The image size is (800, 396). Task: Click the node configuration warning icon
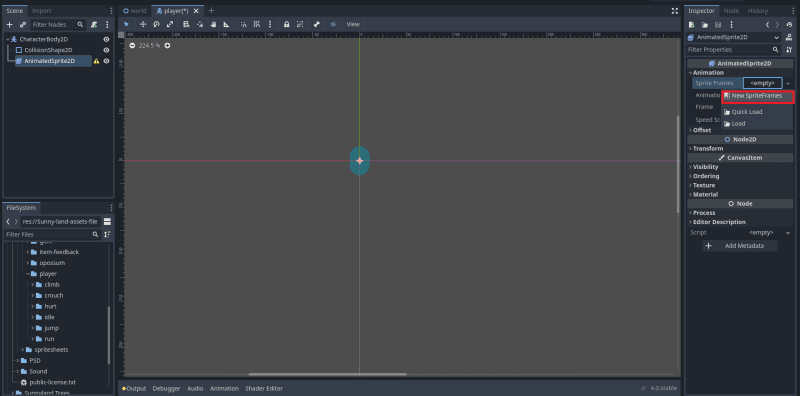point(96,61)
